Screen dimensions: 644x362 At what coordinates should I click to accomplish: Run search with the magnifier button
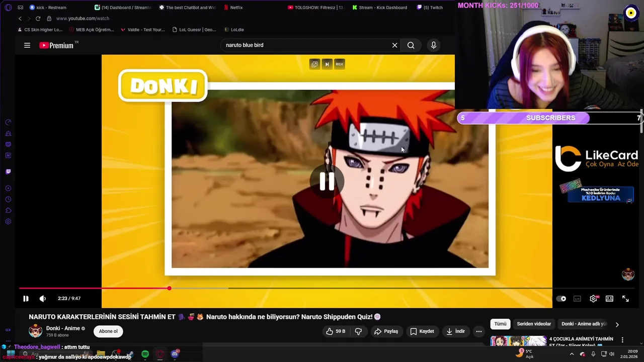411,45
